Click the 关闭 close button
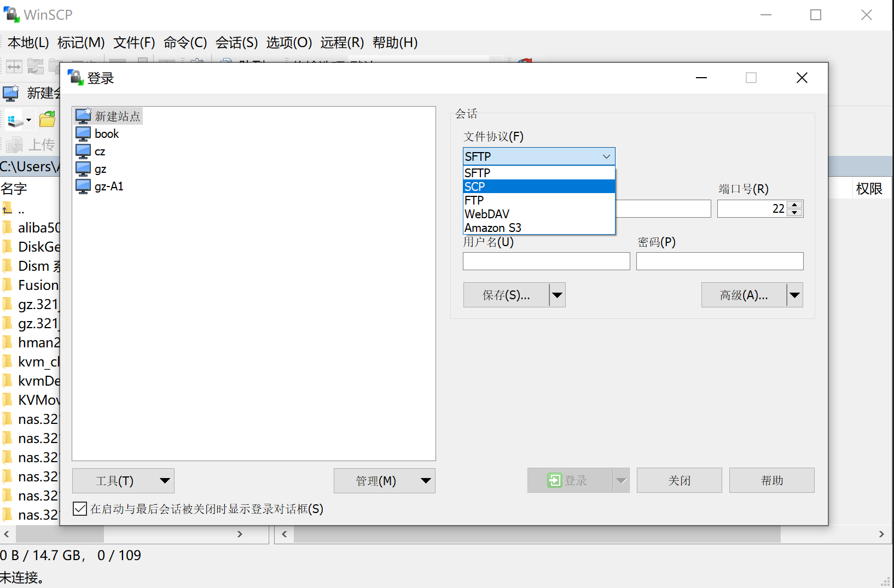The image size is (894, 588). tap(680, 480)
